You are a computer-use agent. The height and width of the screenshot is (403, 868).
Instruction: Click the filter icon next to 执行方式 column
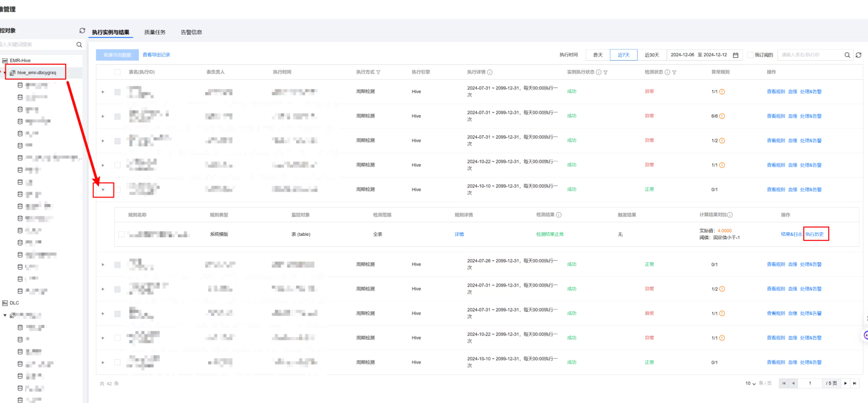pos(378,73)
